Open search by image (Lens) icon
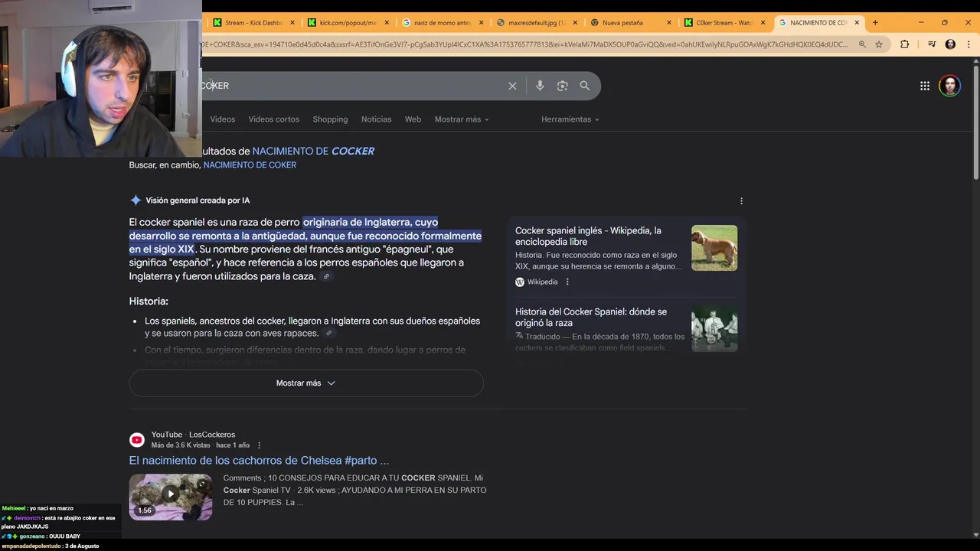This screenshot has height=551, width=980. 562,86
